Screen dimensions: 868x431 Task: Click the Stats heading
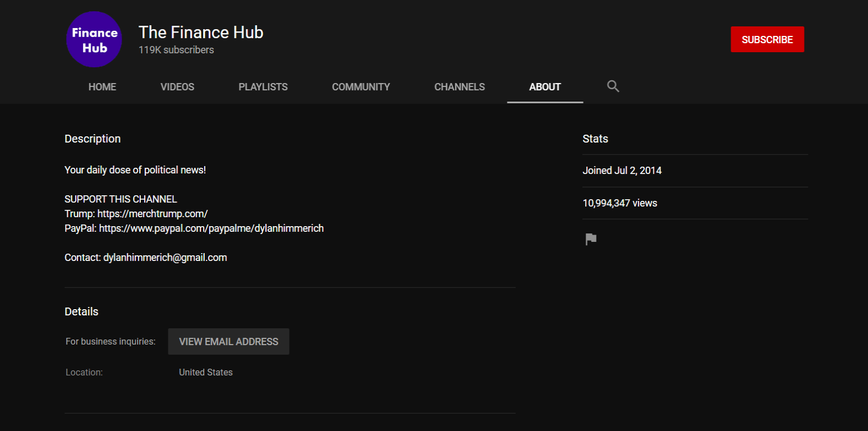click(595, 139)
